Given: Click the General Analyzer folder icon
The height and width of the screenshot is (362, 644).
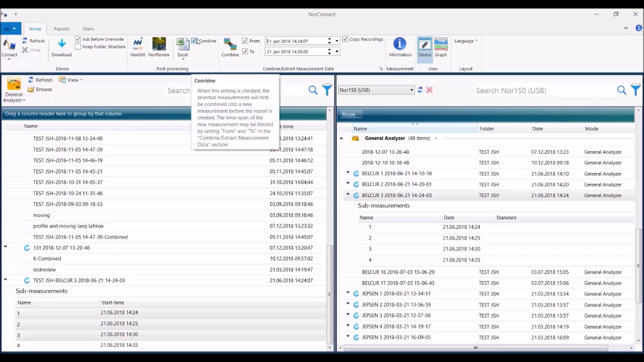Looking at the screenshot, I should [14, 84].
